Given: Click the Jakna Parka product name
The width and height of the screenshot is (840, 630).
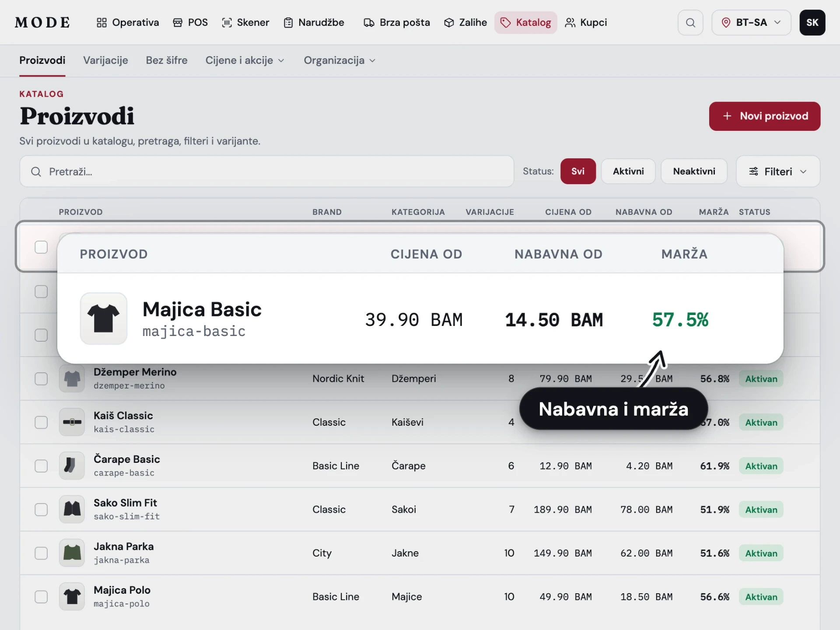Looking at the screenshot, I should coord(123,546).
